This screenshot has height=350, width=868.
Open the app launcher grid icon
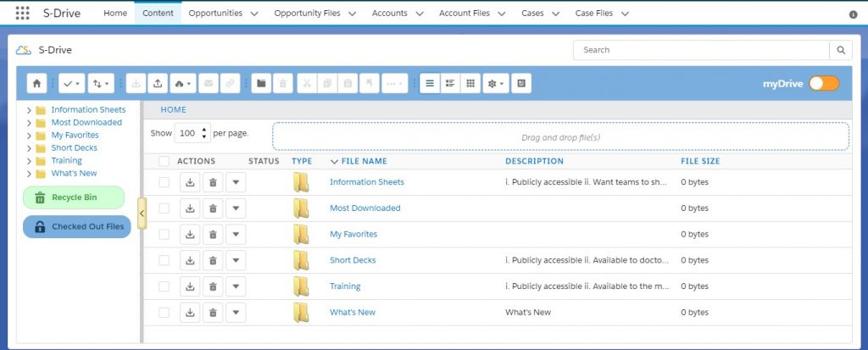(x=23, y=13)
